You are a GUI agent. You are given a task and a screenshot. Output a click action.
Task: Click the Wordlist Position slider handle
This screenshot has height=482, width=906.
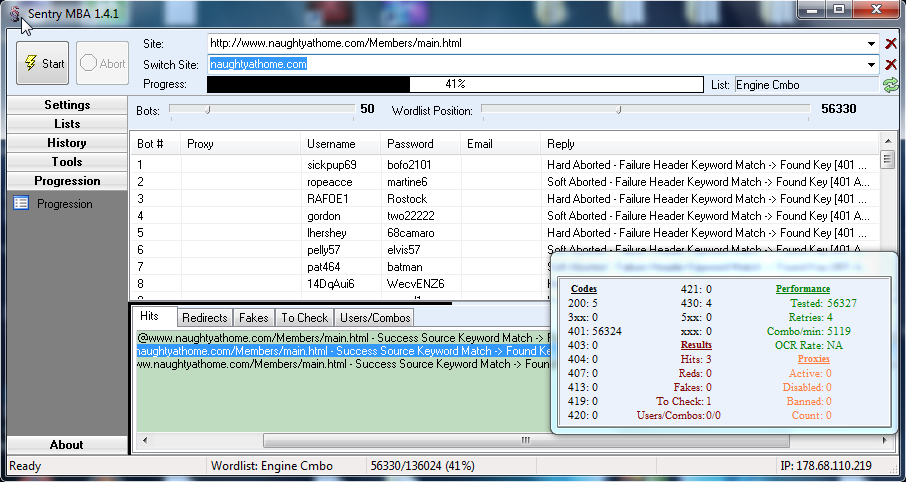tap(619, 109)
